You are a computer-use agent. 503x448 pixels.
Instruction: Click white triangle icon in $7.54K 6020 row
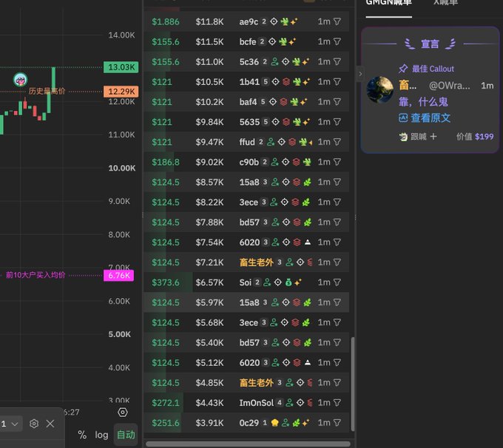307,242
